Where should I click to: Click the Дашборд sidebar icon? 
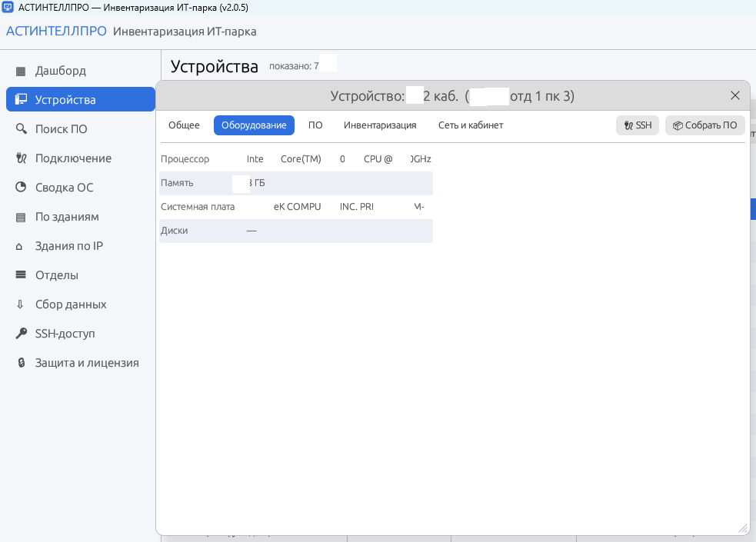tap(21, 71)
